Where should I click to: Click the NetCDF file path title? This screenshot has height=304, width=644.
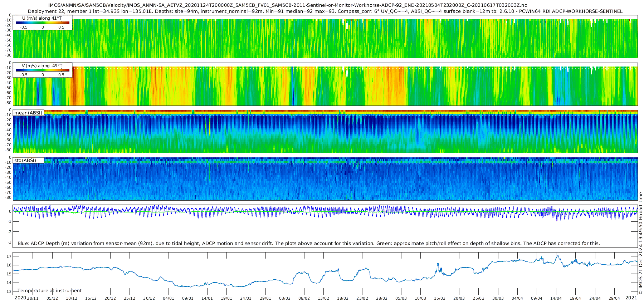[287, 5]
